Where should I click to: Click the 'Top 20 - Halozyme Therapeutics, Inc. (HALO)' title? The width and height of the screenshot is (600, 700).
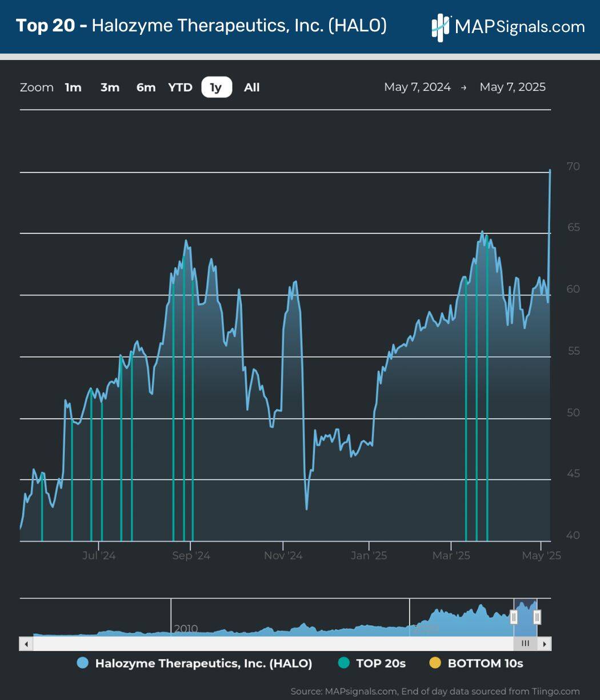pyautogui.click(x=201, y=26)
